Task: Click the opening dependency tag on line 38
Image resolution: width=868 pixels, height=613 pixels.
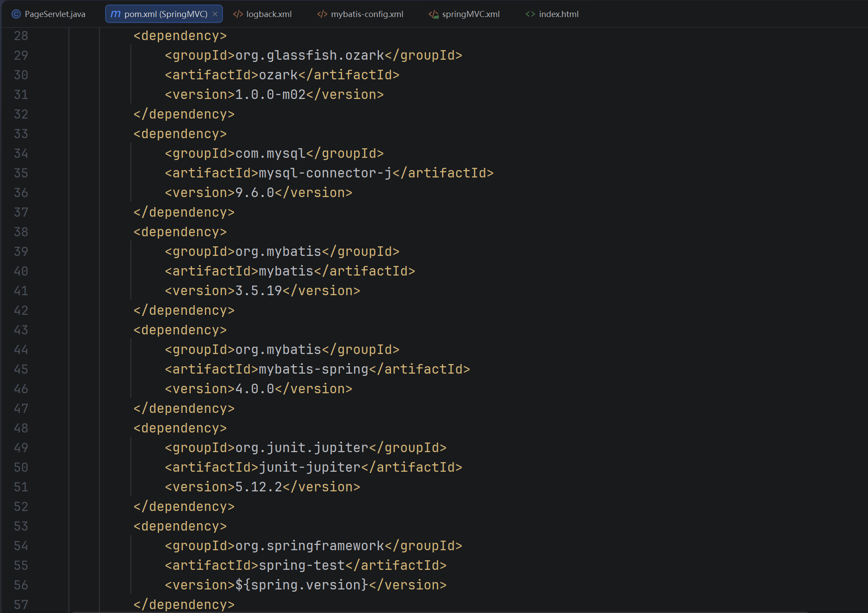Action: pyautogui.click(x=180, y=232)
